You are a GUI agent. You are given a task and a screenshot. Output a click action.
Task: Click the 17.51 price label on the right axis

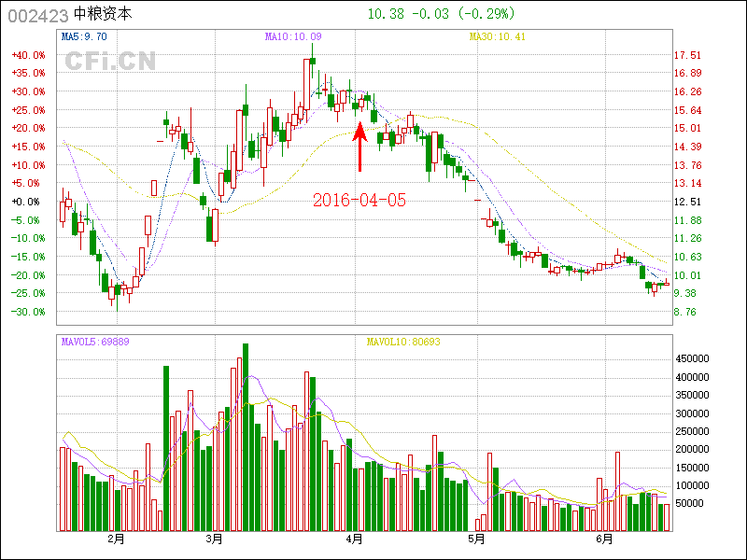click(687, 55)
